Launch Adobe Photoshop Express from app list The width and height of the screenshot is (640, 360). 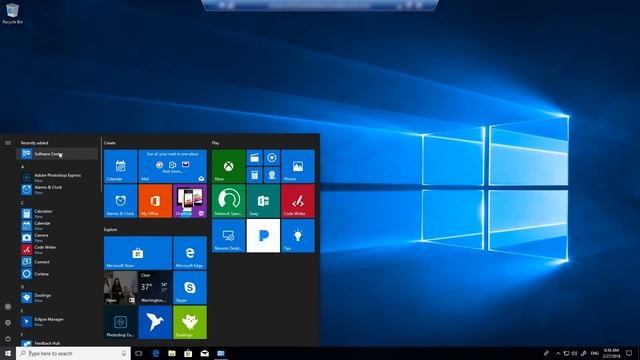tap(57, 177)
